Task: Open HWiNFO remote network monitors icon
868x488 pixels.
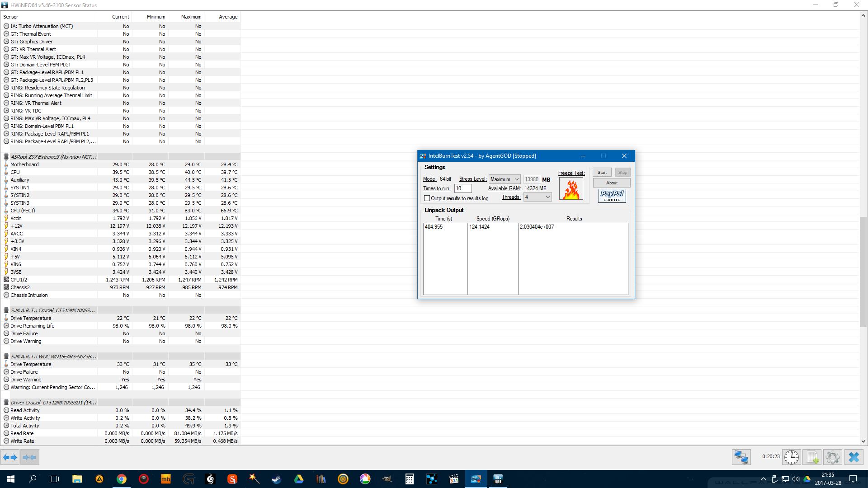Action: (741, 457)
